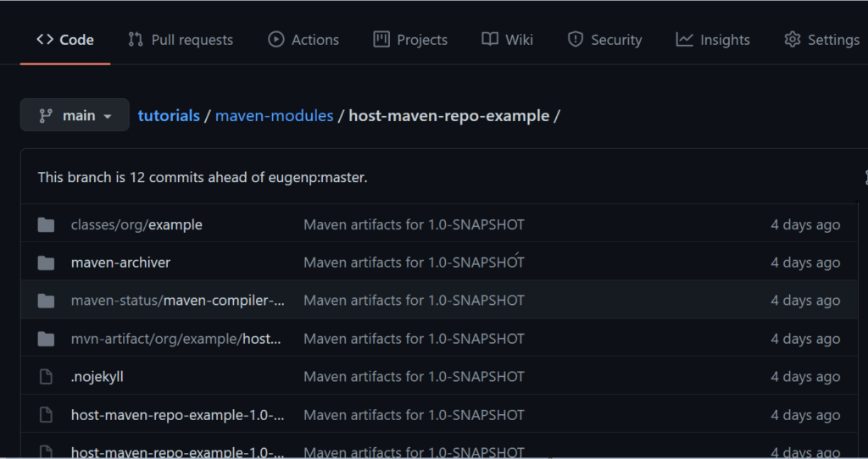Open the mvn-artifact/org/example/host folder
The height and width of the screenshot is (459, 868).
176,339
